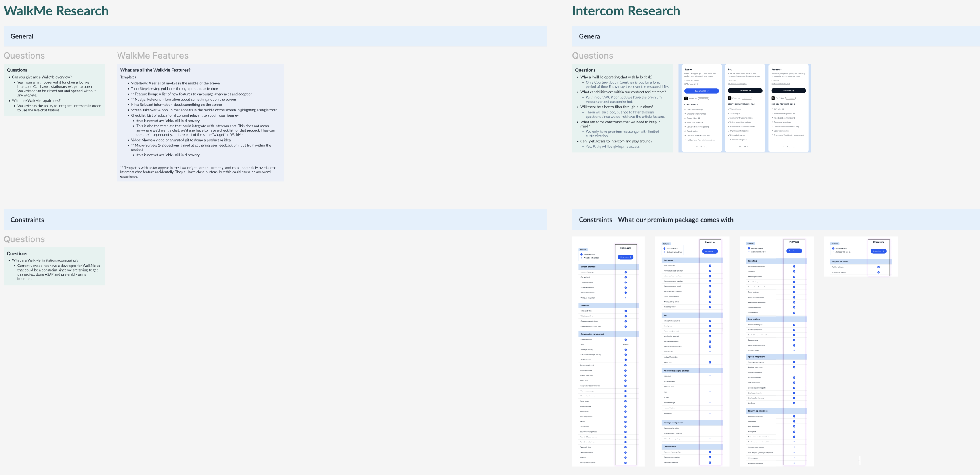
Task: Click info icon beside $74 / month price
Action: click(x=698, y=84)
